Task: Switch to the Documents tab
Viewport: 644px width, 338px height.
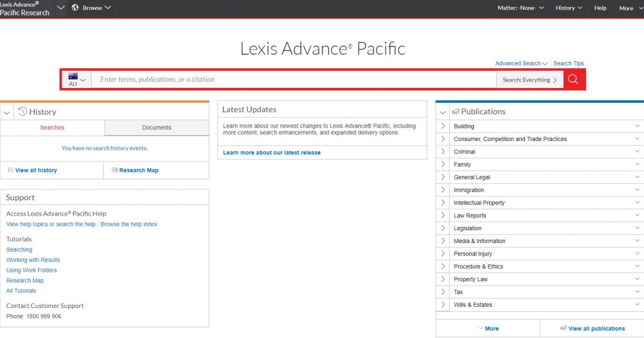Action: (x=157, y=128)
